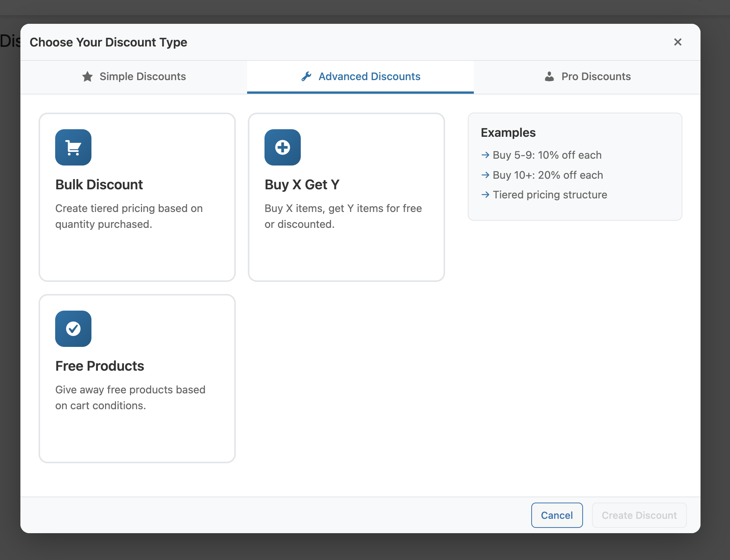Click 'Buy 10+: 20% off each' example

coord(547,175)
